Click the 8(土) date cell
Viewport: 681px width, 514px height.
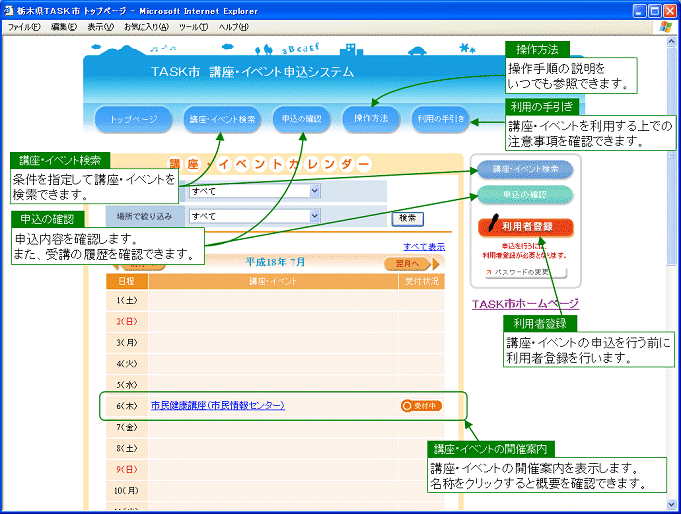click(127, 448)
